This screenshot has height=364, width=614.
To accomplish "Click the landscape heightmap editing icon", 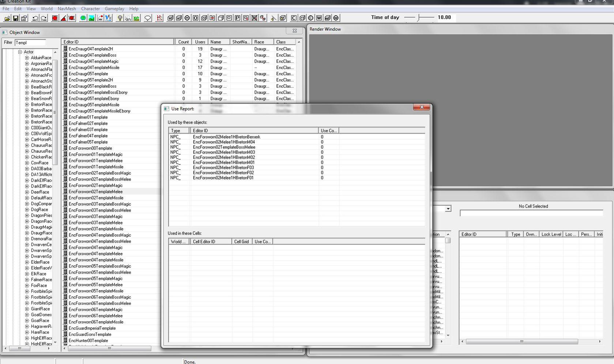I will coord(91,18).
